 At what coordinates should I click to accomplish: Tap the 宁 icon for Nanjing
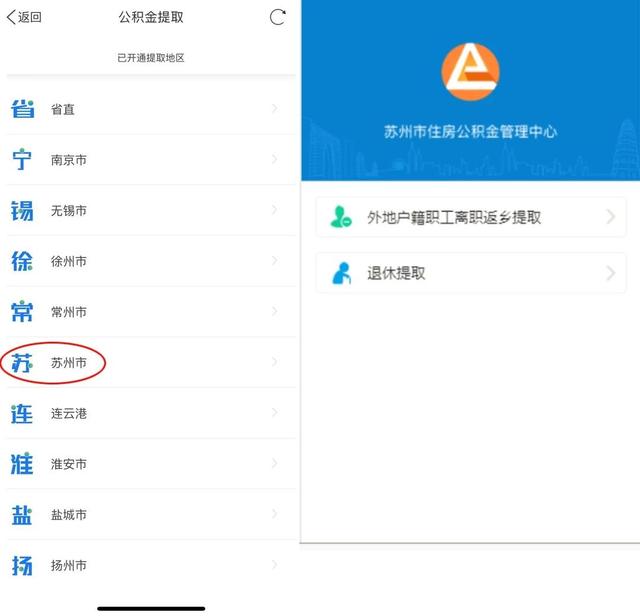pos(22,159)
